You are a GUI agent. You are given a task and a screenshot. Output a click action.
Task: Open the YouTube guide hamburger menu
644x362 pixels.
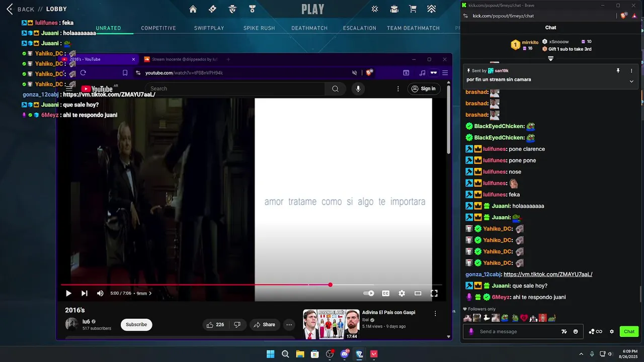coord(69,89)
